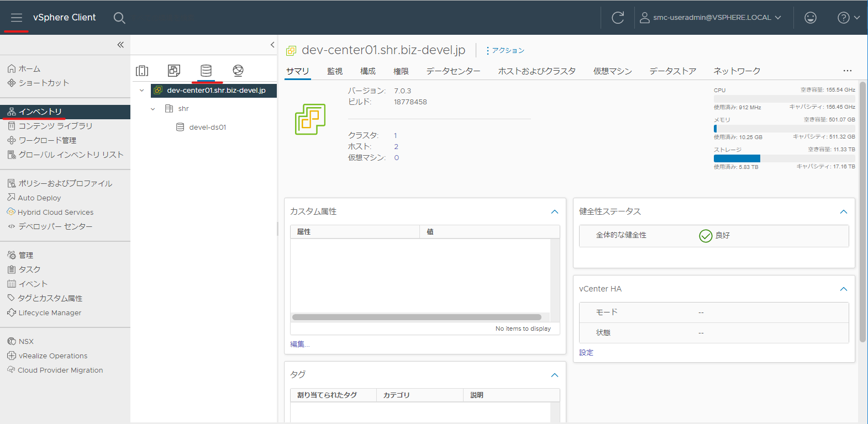Switch to the 監視 tab
868x424 pixels.
click(x=335, y=71)
